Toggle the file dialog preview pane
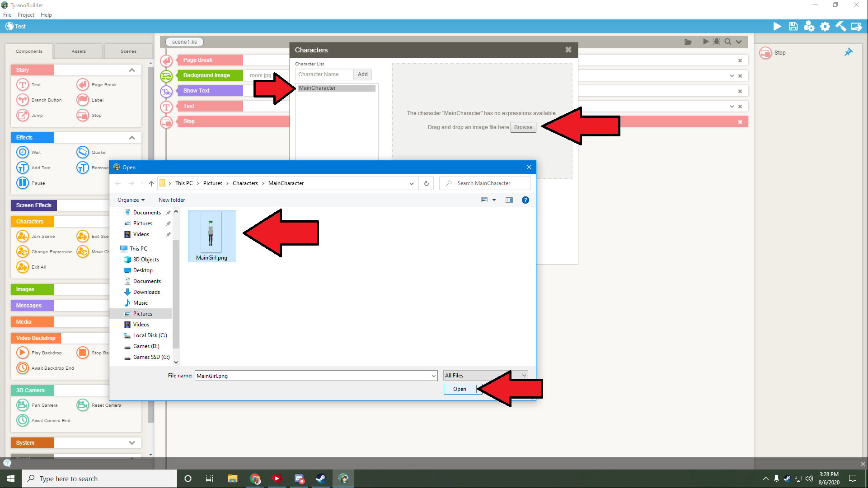Viewport: 868px width, 488px height. (509, 200)
